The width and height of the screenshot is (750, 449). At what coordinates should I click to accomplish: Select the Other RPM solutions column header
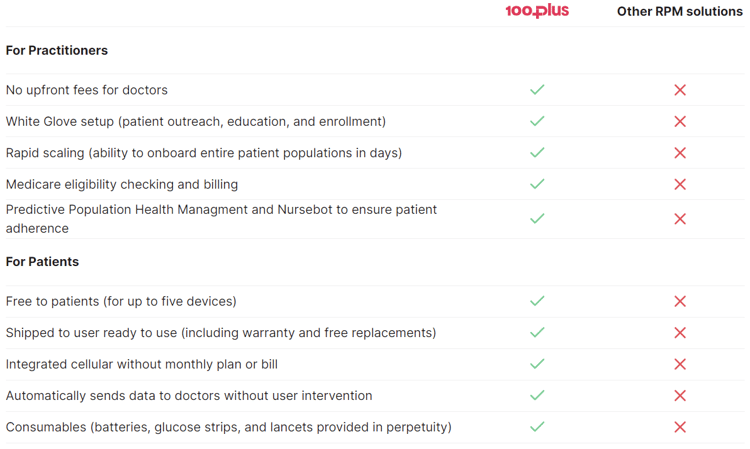point(680,11)
